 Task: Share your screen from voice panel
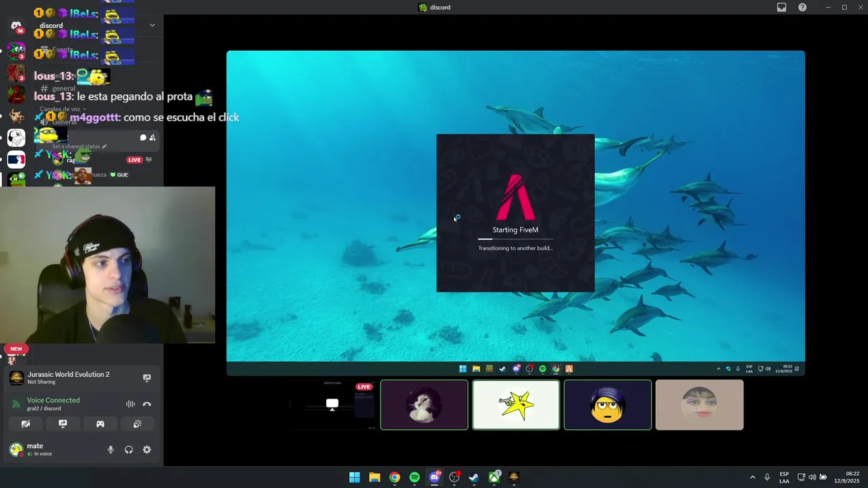(x=62, y=424)
